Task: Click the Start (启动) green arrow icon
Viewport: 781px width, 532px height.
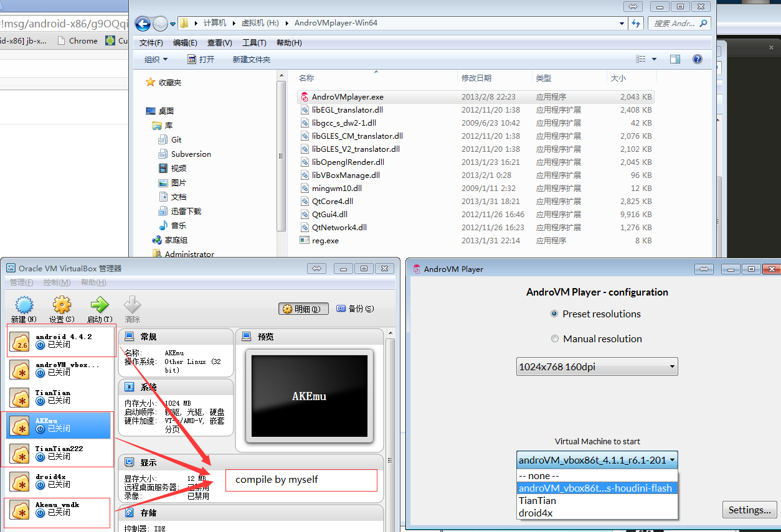Action: pyautogui.click(x=99, y=305)
